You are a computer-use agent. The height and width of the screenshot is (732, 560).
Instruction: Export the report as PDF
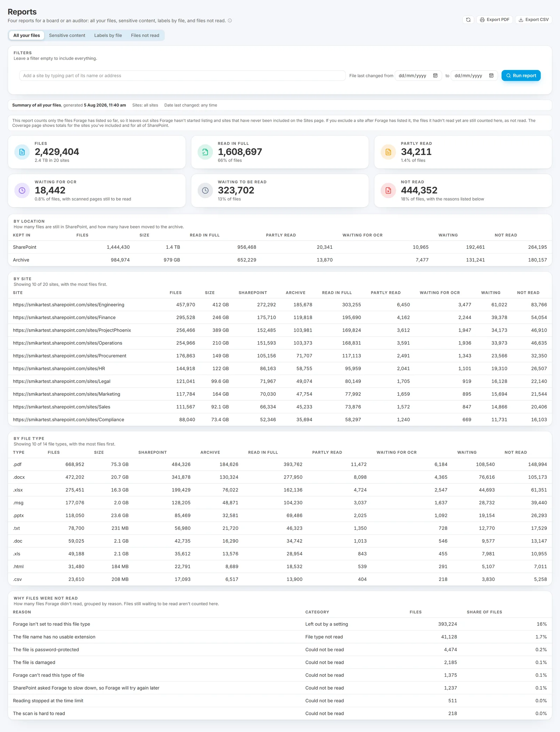(495, 20)
